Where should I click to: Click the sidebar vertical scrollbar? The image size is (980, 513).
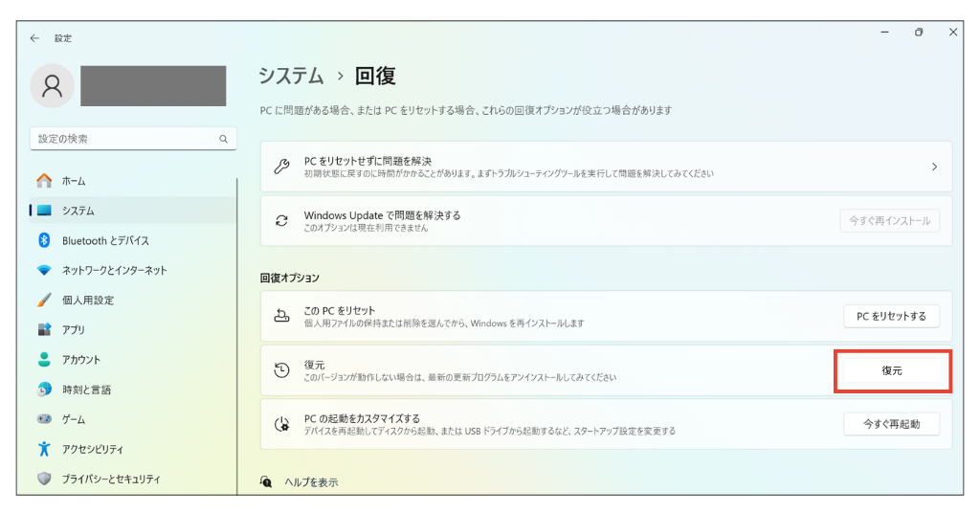pyautogui.click(x=237, y=336)
